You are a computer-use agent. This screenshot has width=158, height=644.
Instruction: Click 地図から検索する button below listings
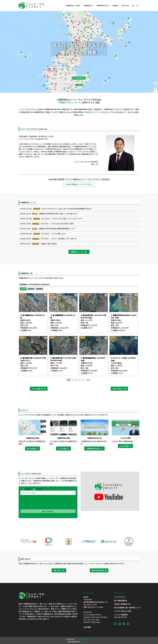coord(119,389)
